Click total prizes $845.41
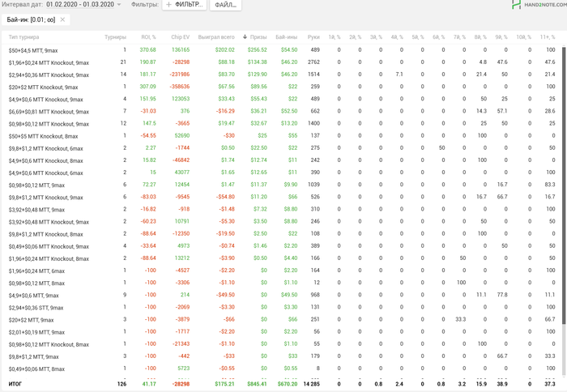 [x=257, y=384]
